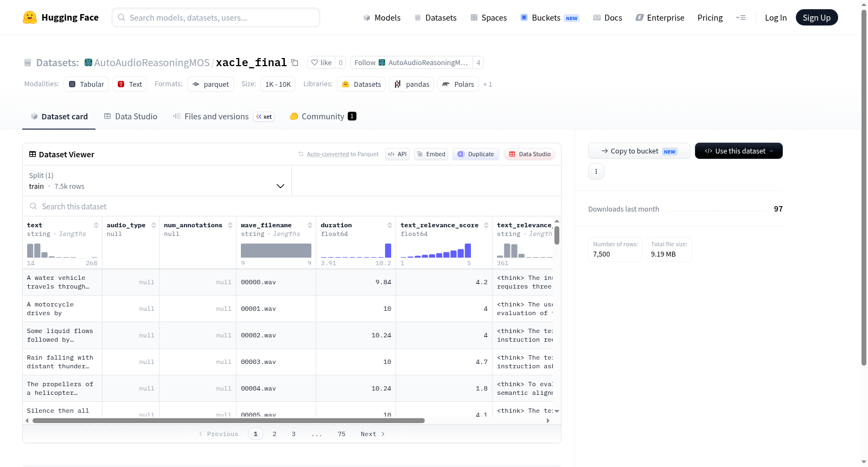Open the Buckets page

[x=550, y=17]
